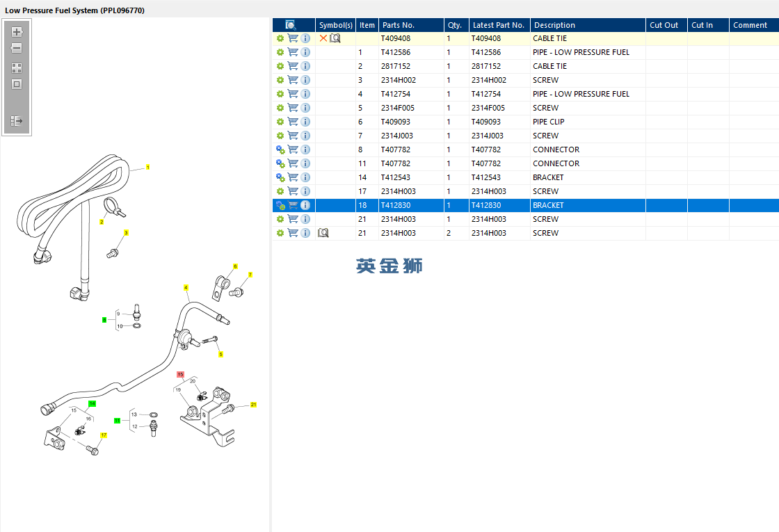
Task: Select the PIPE CLIP description cell
Action: coord(588,122)
